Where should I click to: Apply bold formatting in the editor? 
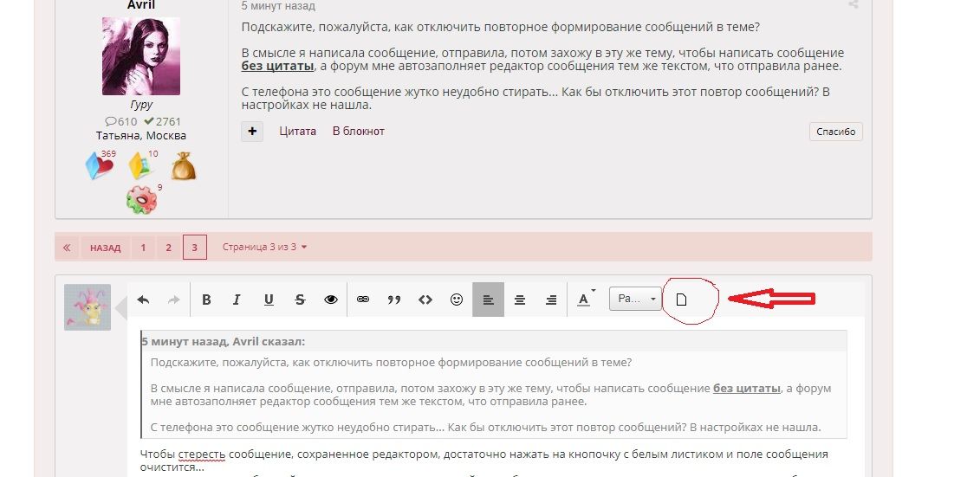[x=206, y=300]
